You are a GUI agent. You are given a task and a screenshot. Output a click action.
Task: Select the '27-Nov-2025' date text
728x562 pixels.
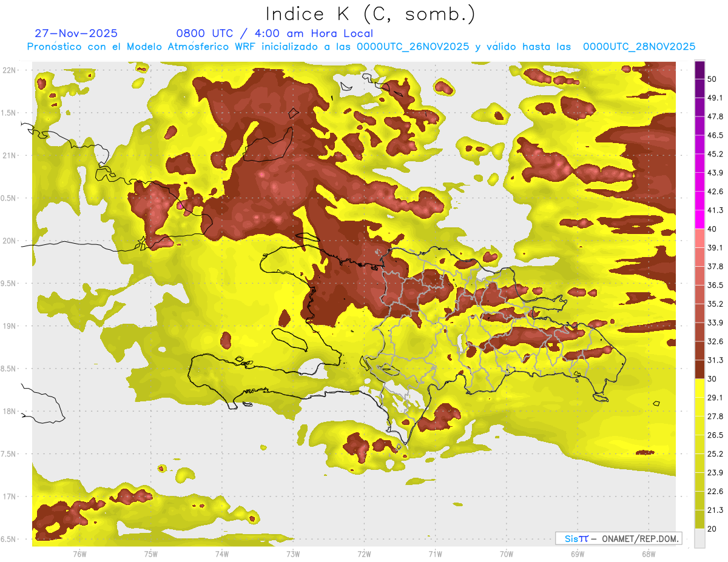point(76,33)
